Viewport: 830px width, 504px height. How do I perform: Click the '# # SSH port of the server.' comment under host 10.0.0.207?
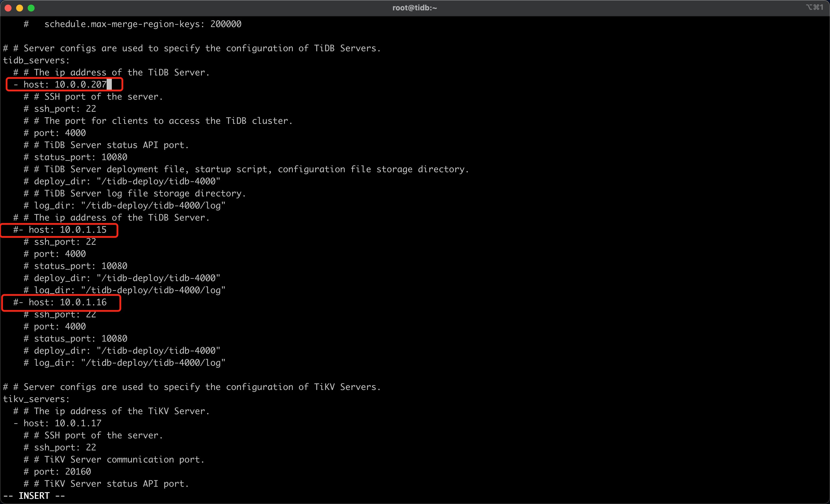93,97
